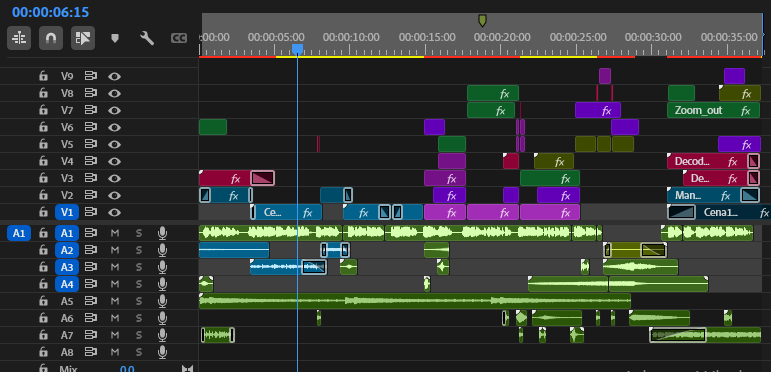Viewport: 771px width, 372px height.
Task: Toggle sync lock on V9 track
Action: click(90, 76)
